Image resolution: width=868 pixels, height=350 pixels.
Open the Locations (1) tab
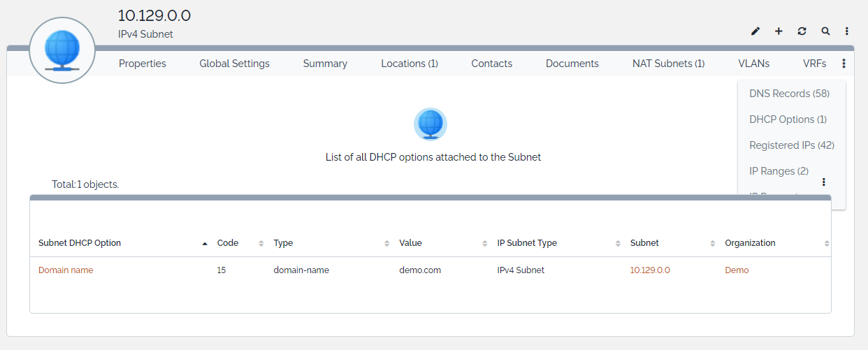[x=410, y=64]
